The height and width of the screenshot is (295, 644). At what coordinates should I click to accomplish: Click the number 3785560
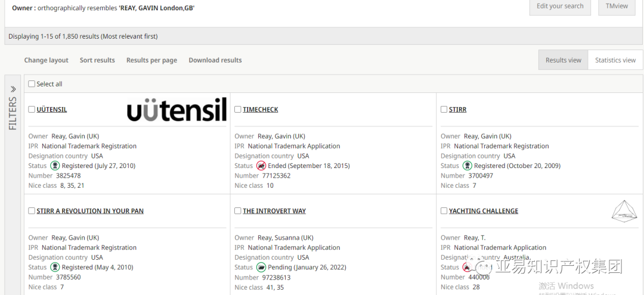click(x=68, y=277)
